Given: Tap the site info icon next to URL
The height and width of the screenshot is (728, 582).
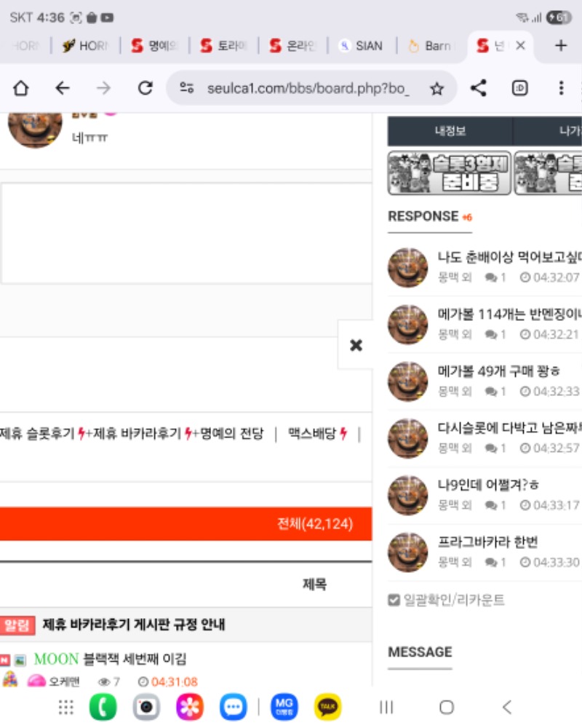Looking at the screenshot, I should point(186,86).
